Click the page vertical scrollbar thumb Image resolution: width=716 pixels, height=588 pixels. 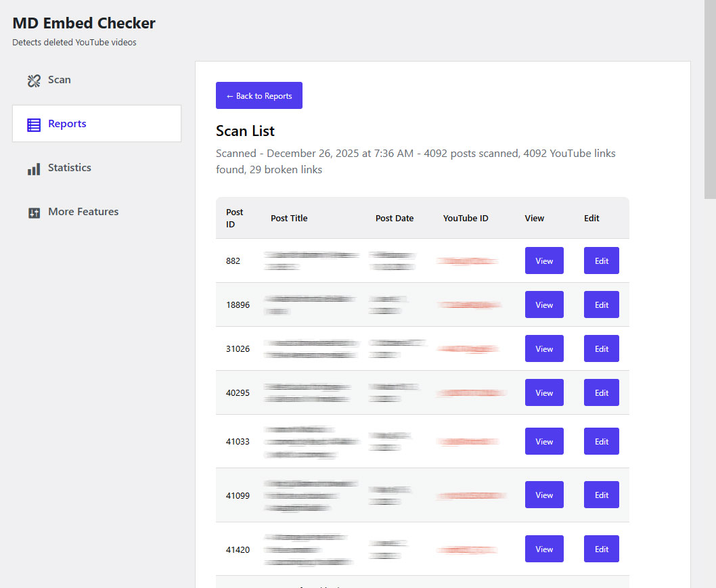point(710,99)
